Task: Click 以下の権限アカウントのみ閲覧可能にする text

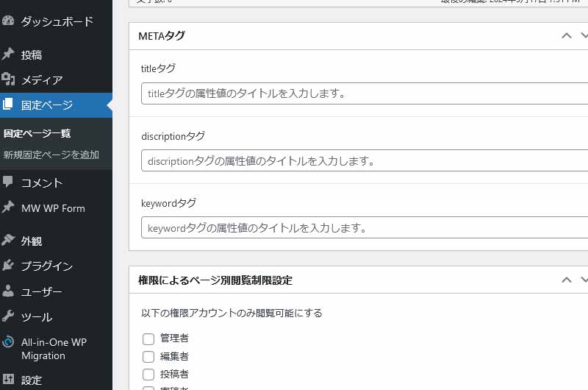Action: (x=232, y=313)
